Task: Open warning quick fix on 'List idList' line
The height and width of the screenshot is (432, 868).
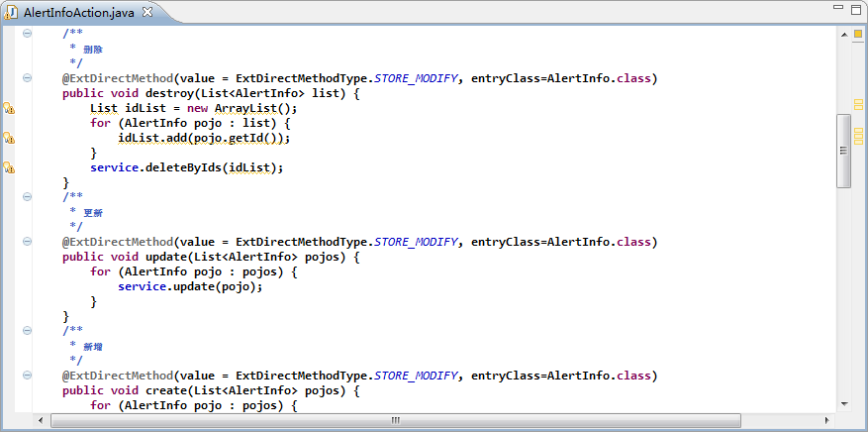Action: pos(9,108)
